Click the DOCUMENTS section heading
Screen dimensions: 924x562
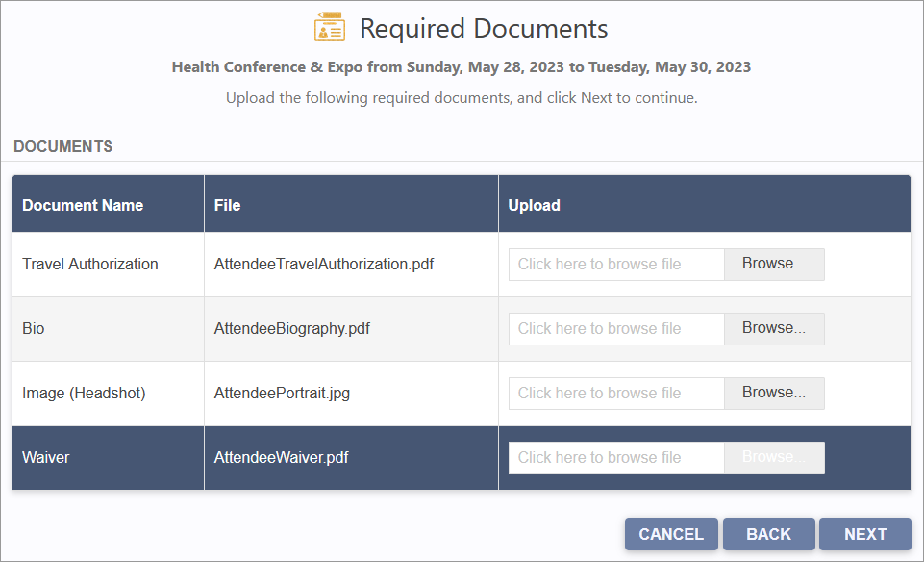[63, 146]
